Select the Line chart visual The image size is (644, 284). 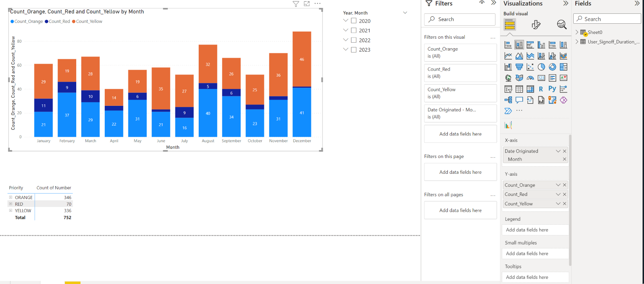[x=508, y=56]
